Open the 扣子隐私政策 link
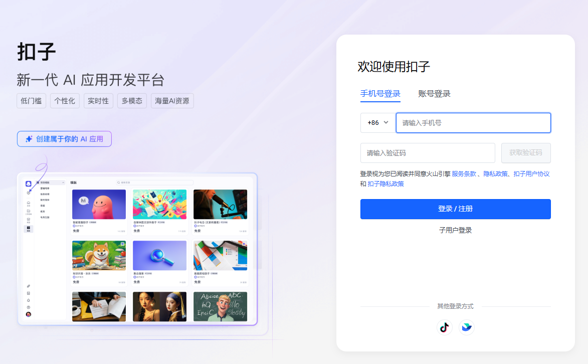Viewport: 588px width, 364px height. 385,184
